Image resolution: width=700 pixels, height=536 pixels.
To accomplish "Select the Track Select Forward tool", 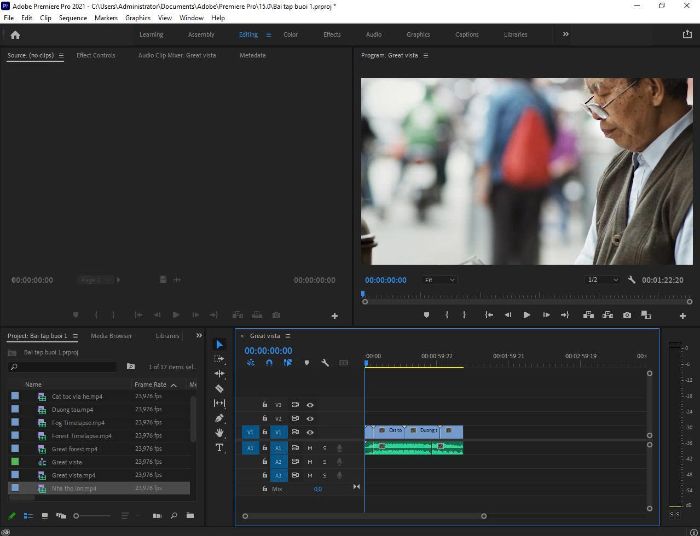I will tap(219, 359).
